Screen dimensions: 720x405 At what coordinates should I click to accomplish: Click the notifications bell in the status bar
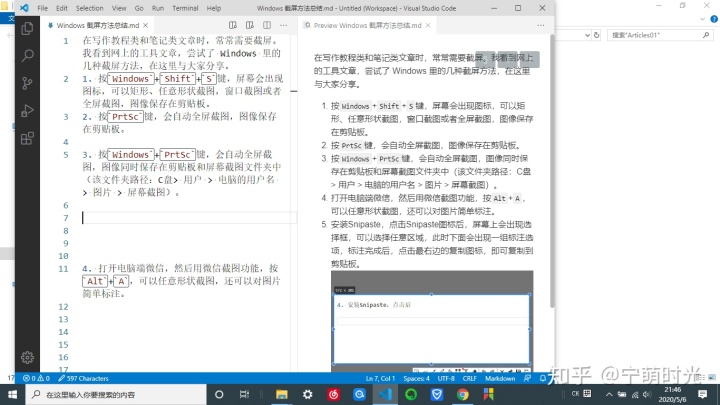(543, 378)
